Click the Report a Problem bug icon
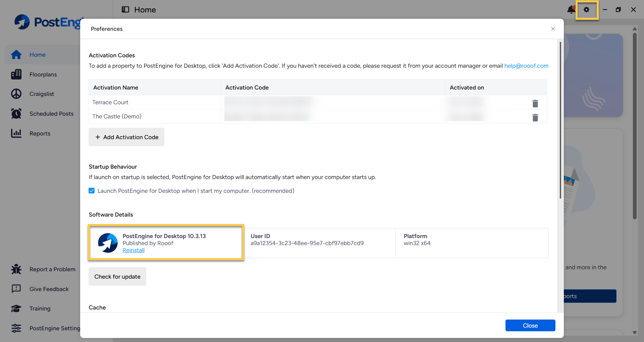644x342 pixels. [x=16, y=269]
